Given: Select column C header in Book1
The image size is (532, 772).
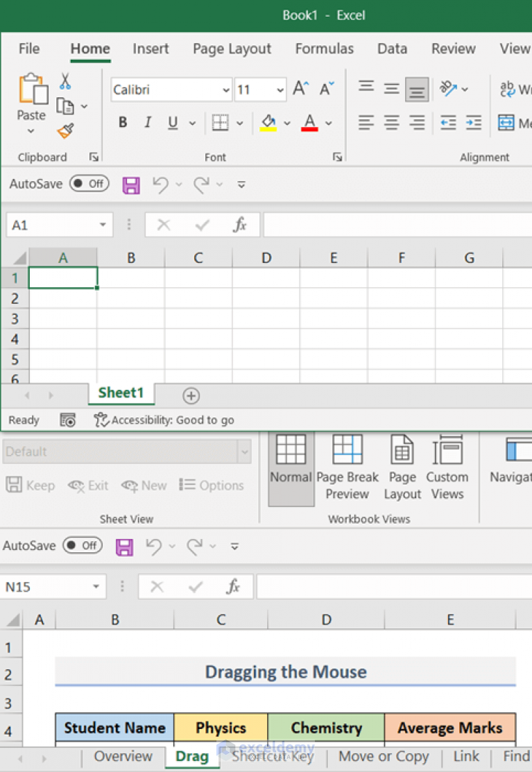Looking at the screenshot, I should pyautogui.click(x=198, y=257).
